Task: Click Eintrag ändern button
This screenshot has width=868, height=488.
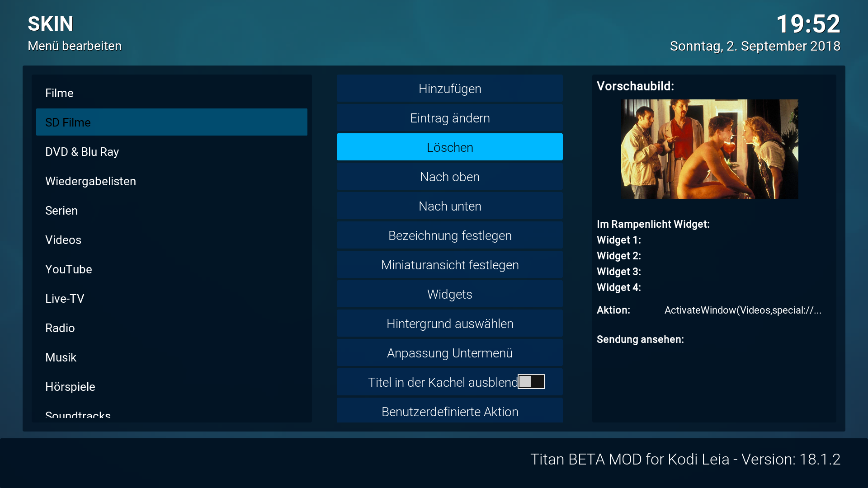Action: point(450,118)
